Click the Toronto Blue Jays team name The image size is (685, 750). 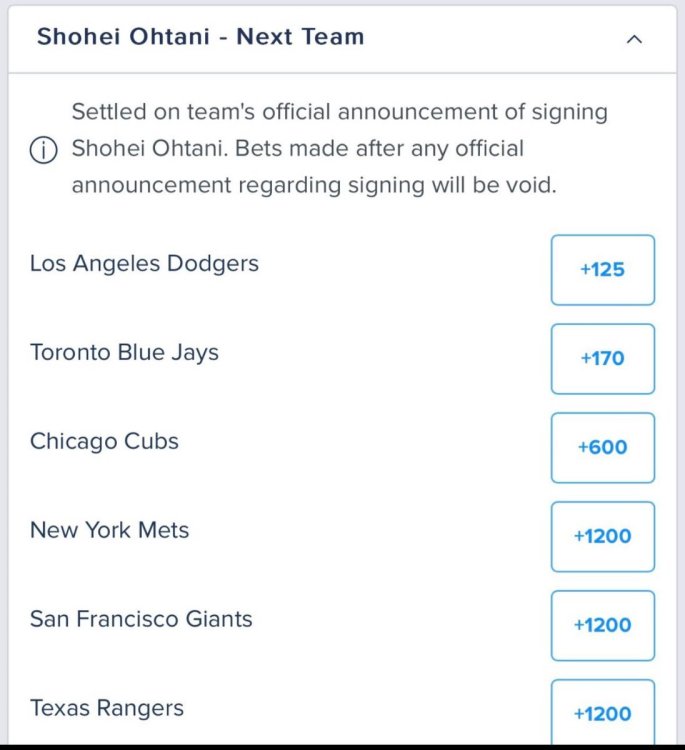124,353
